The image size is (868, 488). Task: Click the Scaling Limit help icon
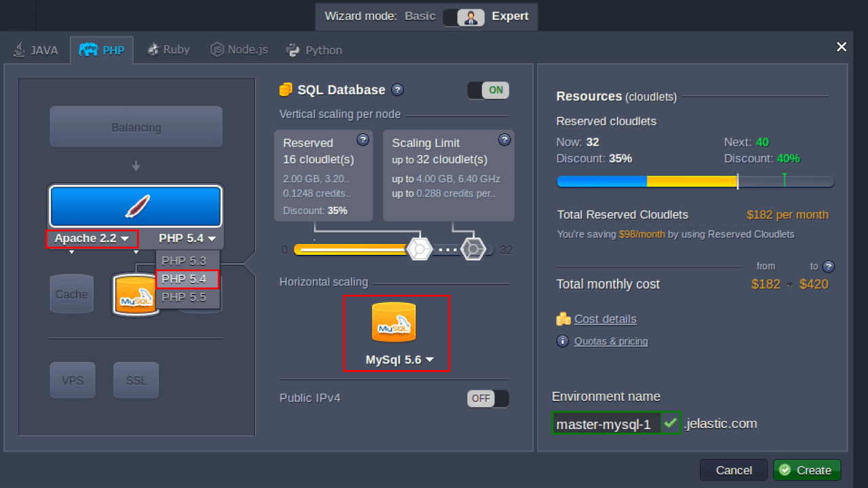pos(504,140)
